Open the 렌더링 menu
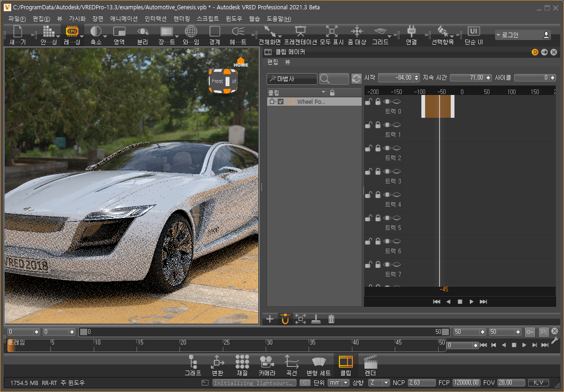The height and width of the screenshot is (392, 564). point(182,19)
